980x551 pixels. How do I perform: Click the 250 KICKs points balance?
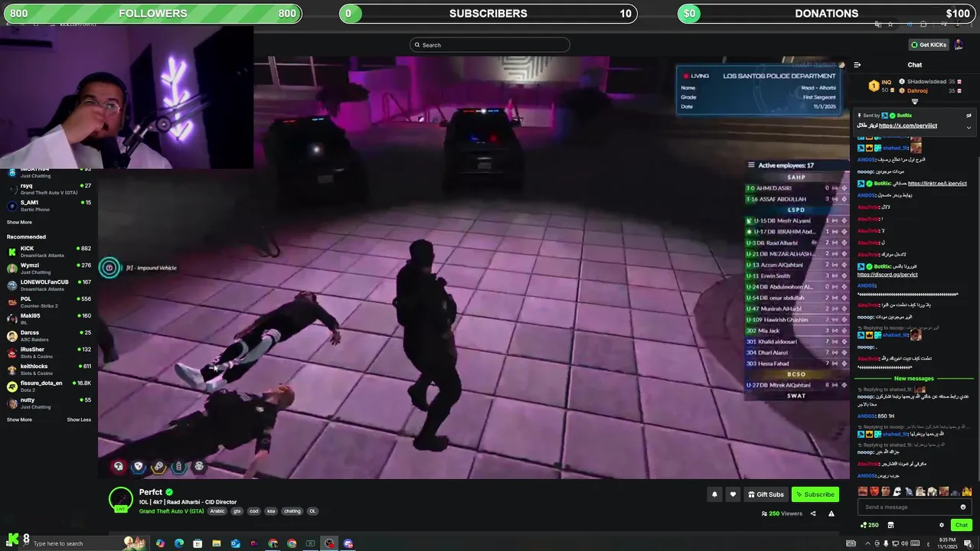[x=870, y=525]
